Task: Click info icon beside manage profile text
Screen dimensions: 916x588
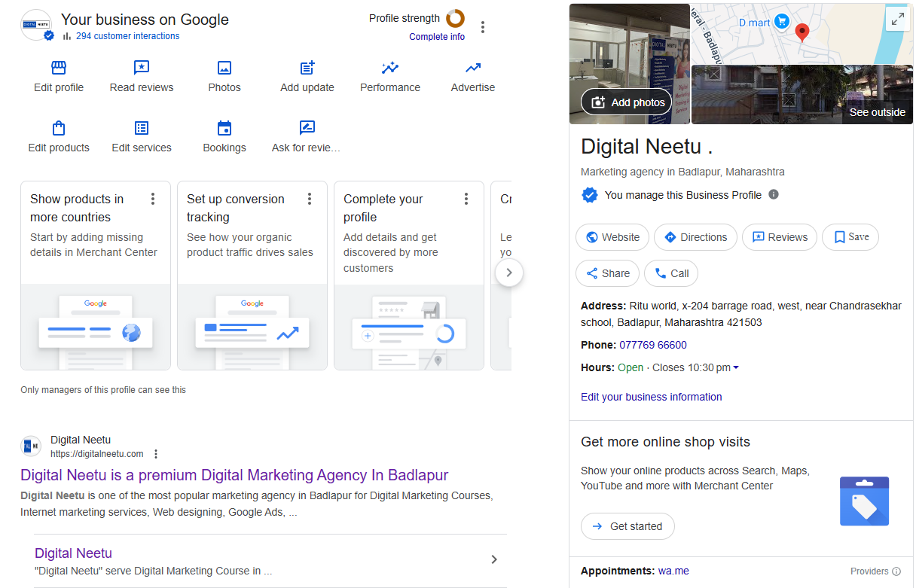Action: pos(774,194)
